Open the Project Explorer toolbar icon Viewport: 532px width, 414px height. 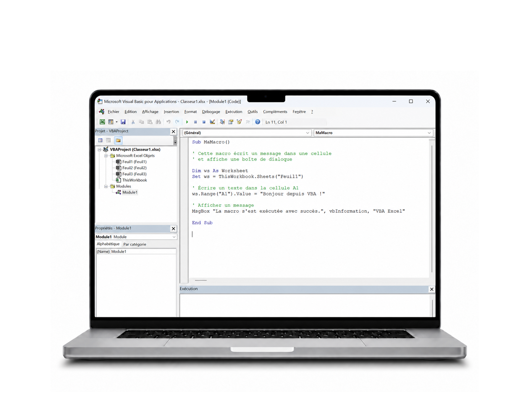click(x=222, y=122)
